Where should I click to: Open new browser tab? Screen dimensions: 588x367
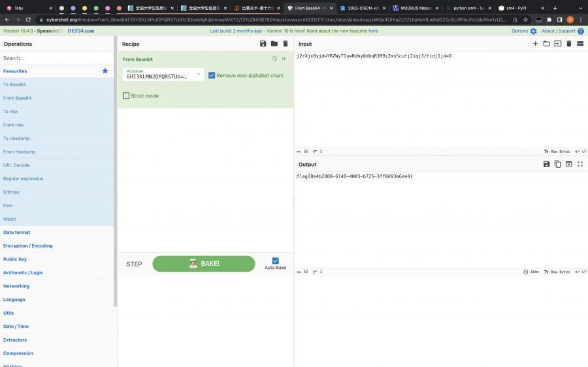coord(555,8)
